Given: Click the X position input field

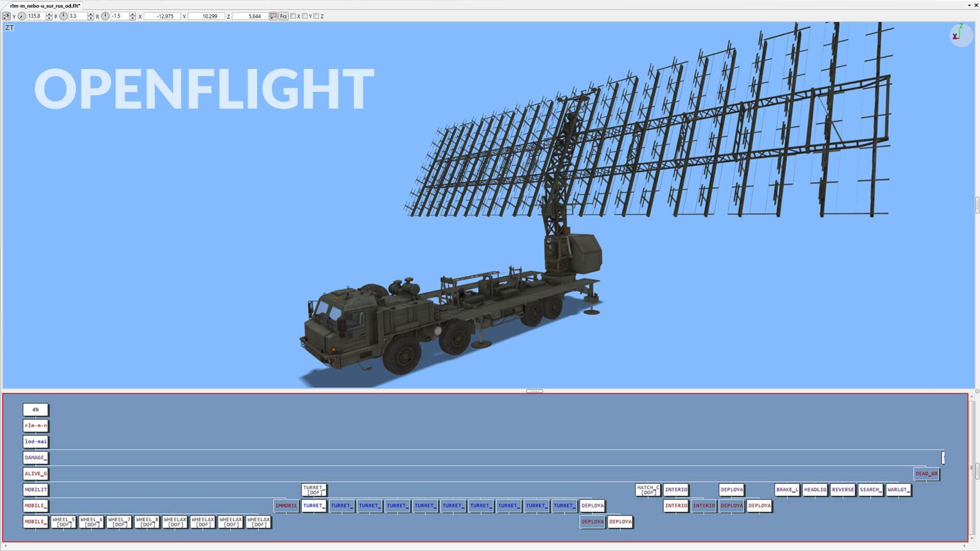Looking at the screenshot, I should pos(162,16).
